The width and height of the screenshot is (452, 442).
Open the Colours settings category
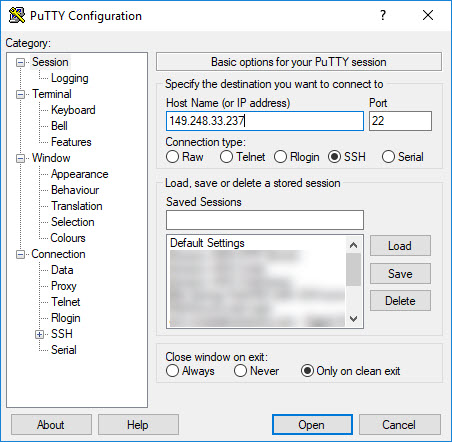(x=68, y=238)
